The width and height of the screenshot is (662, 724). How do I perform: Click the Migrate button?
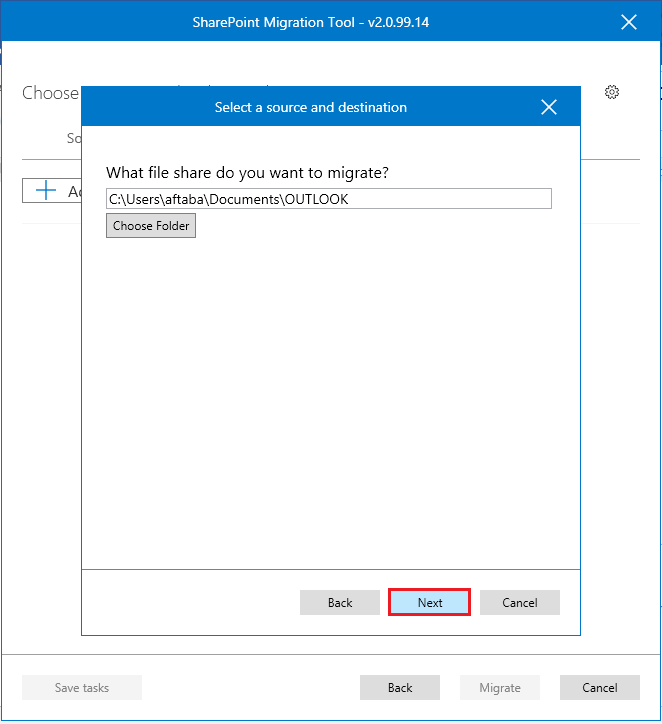coord(500,688)
